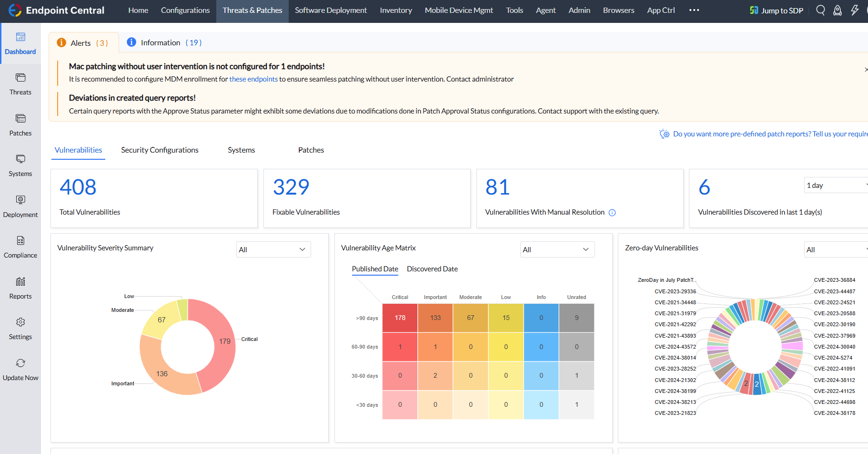Open Reports from the sidebar
868x454 pixels.
20,282
